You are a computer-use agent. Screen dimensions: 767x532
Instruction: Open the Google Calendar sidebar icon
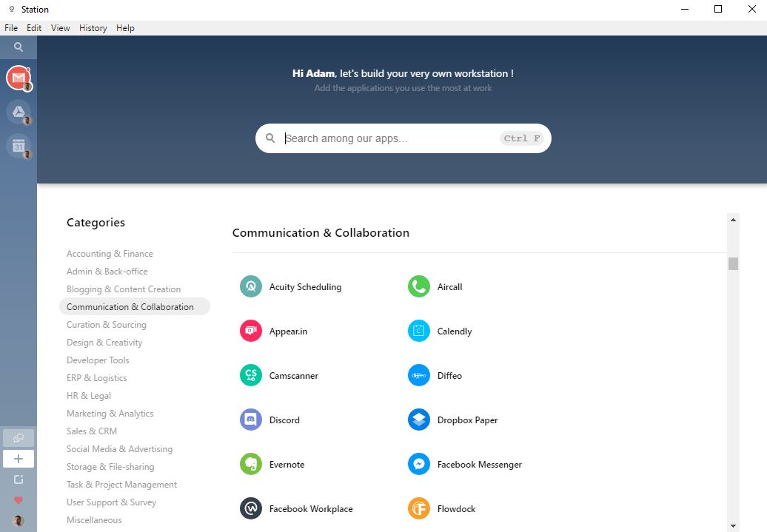point(19,147)
